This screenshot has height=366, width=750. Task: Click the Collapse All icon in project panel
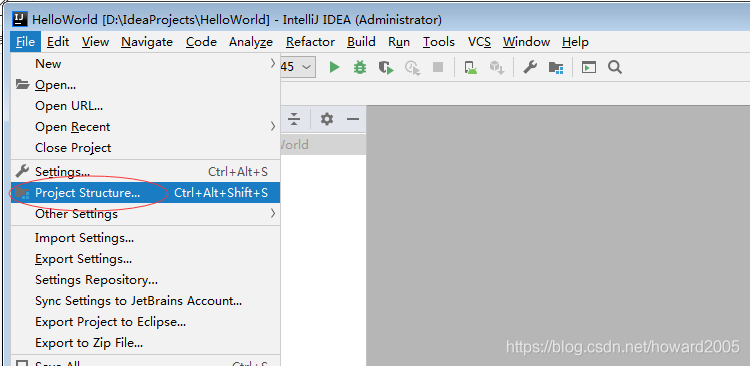point(294,119)
